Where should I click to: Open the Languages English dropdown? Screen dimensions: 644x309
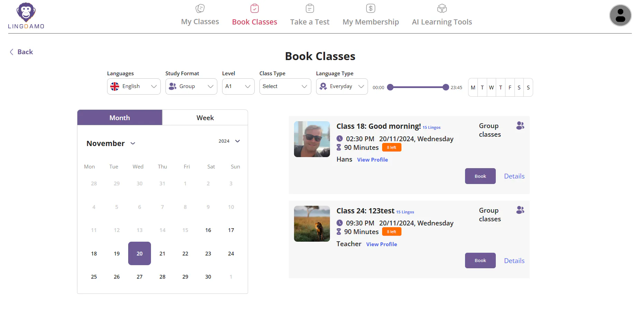pyautogui.click(x=134, y=86)
